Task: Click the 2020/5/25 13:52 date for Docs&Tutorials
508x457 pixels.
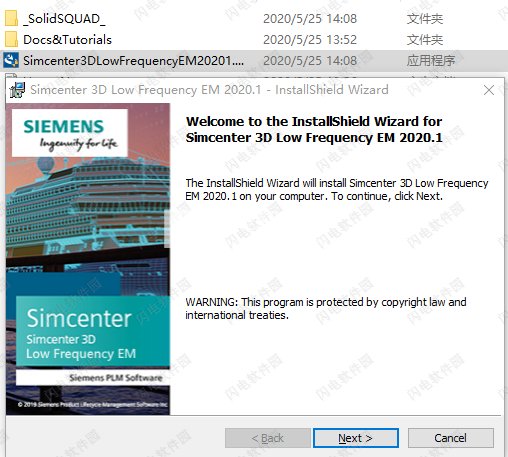Action: point(310,40)
